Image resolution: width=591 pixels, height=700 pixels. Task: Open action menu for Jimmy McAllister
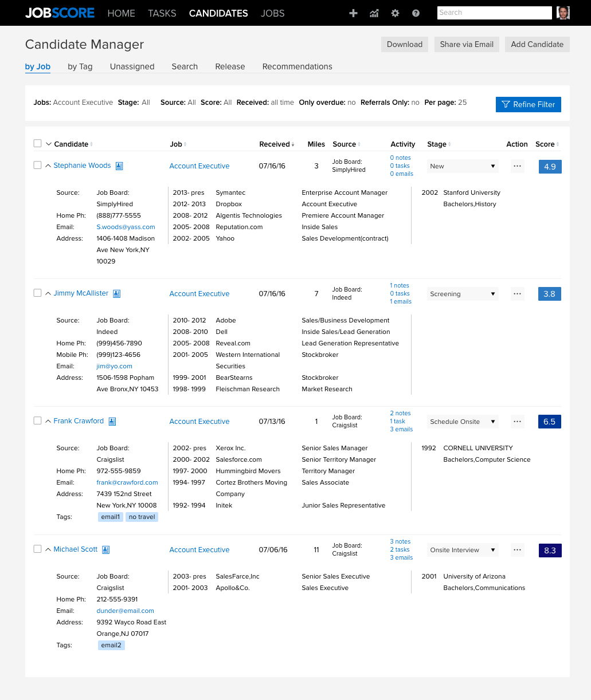[517, 294]
